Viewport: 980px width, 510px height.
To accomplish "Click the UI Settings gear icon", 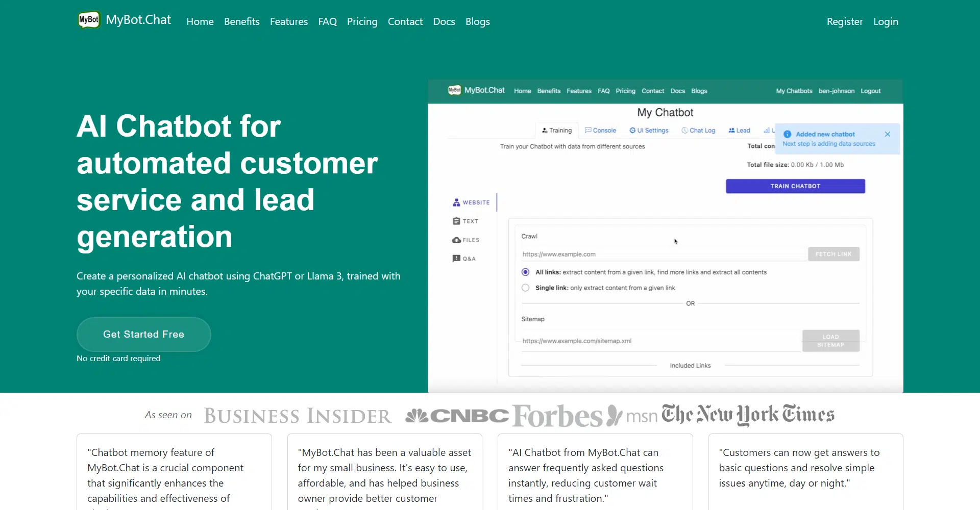I will (x=632, y=130).
